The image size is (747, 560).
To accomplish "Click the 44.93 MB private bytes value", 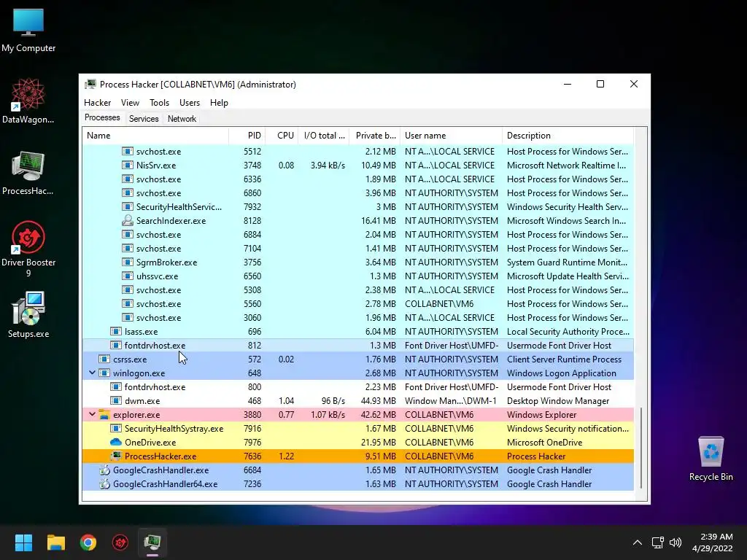I will (x=379, y=401).
